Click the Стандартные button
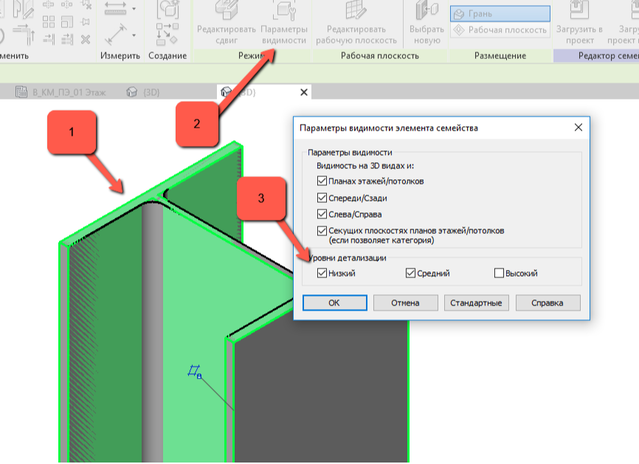Image resolution: width=639 pixels, height=464 pixels. tap(476, 303)
